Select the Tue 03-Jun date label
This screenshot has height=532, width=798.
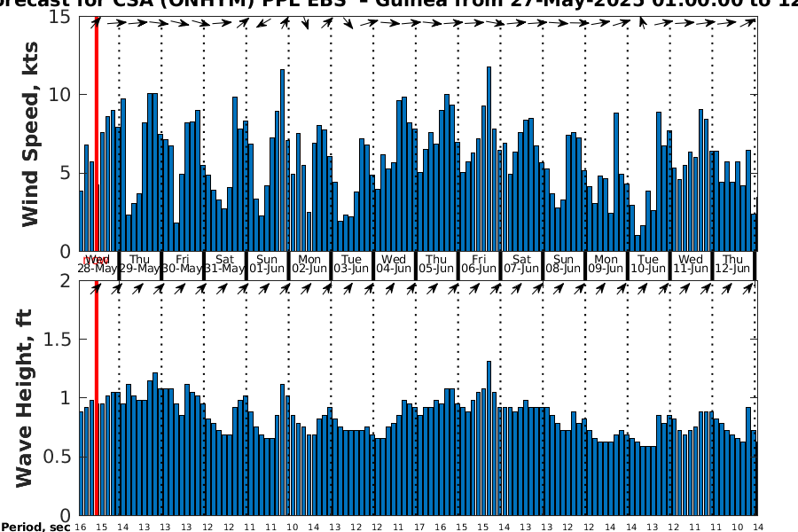(352, 263)
